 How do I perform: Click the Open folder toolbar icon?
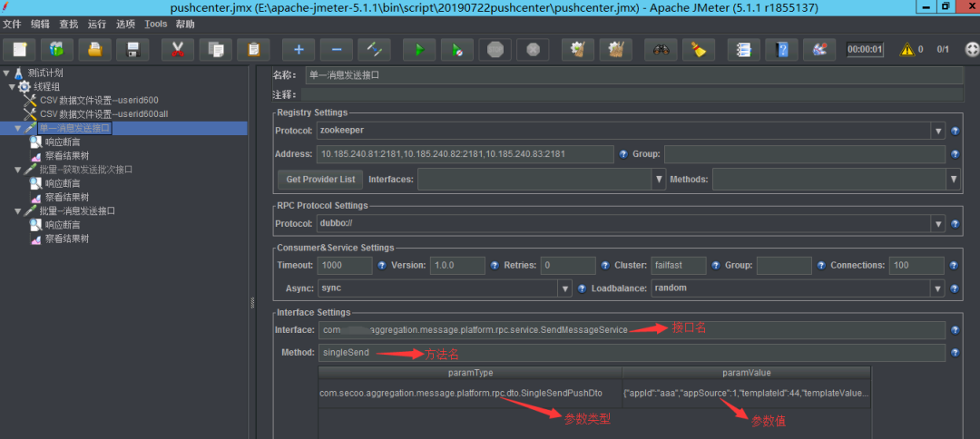click(95, 49)
